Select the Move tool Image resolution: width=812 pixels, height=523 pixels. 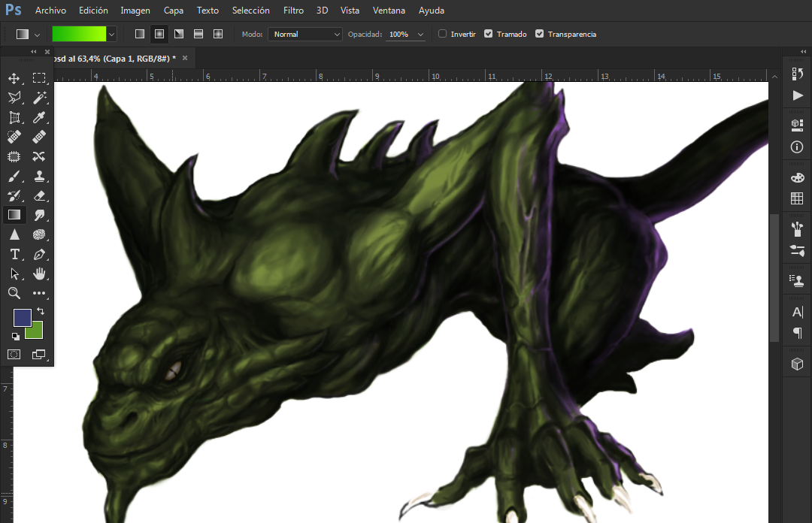(14, 77)
